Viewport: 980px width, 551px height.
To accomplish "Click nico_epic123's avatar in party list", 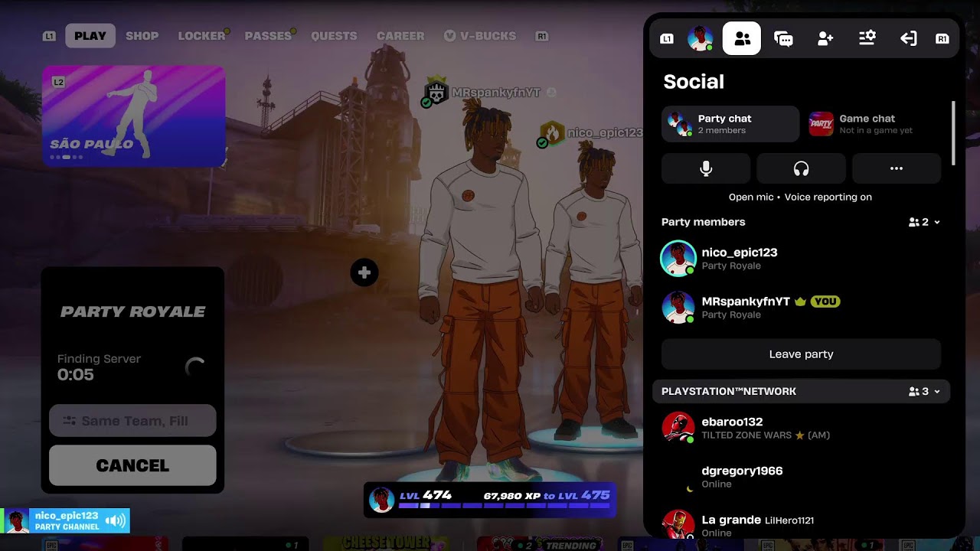I will (x=678, y=259).
